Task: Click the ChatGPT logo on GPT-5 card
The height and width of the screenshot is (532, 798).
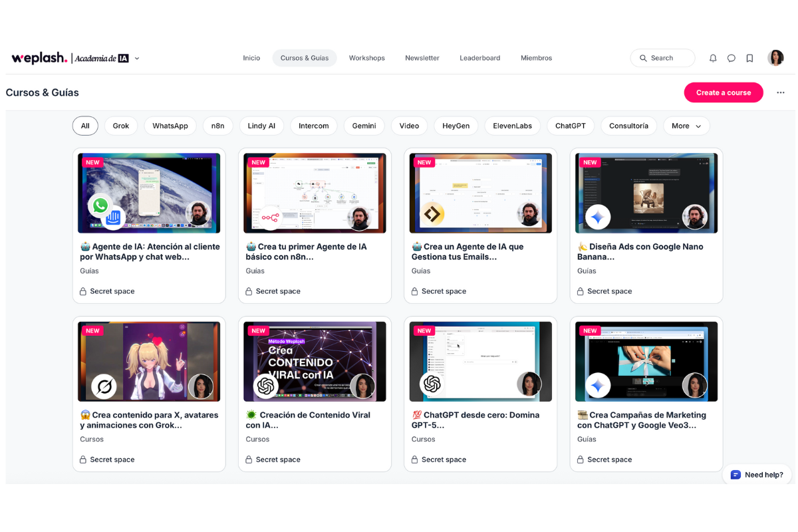Action: point(432,384)
